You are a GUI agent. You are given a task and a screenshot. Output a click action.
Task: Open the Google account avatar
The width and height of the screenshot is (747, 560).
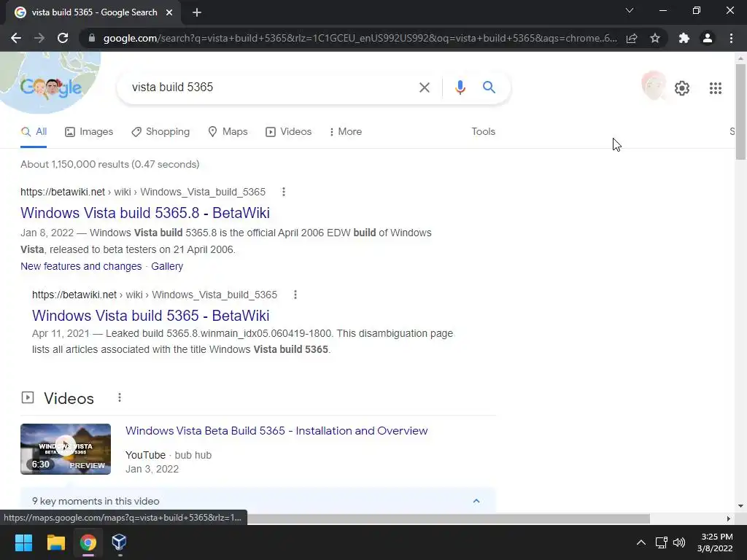[654, 86]
